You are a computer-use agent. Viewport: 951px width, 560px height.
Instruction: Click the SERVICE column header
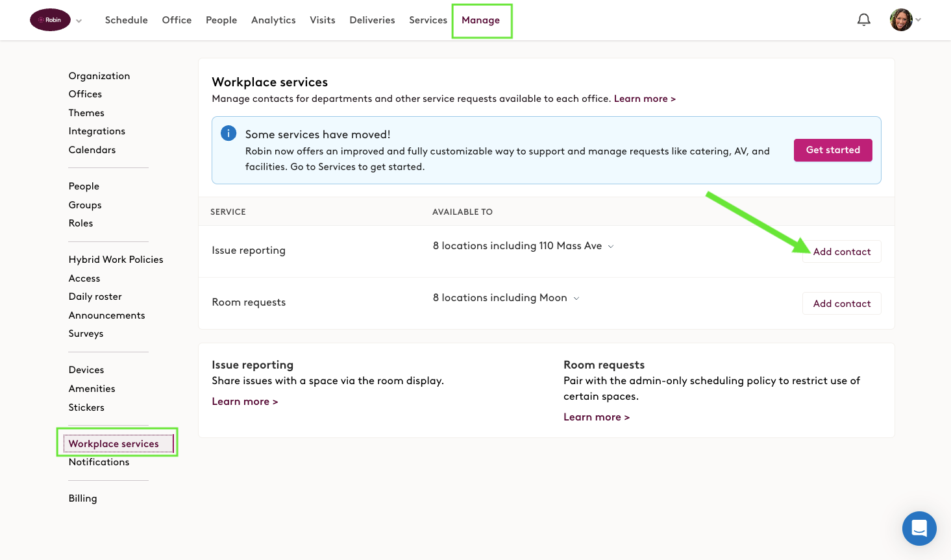(x=228, y=212)
